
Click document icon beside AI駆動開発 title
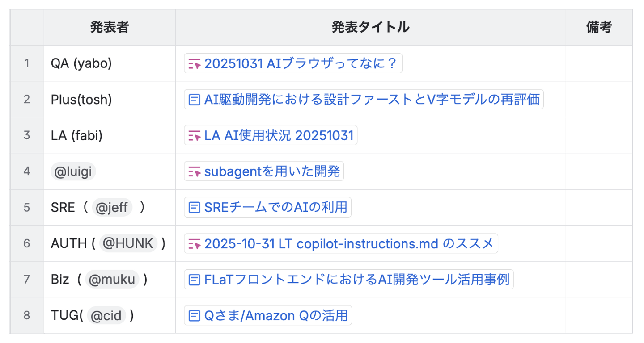[x=194, y=100]
